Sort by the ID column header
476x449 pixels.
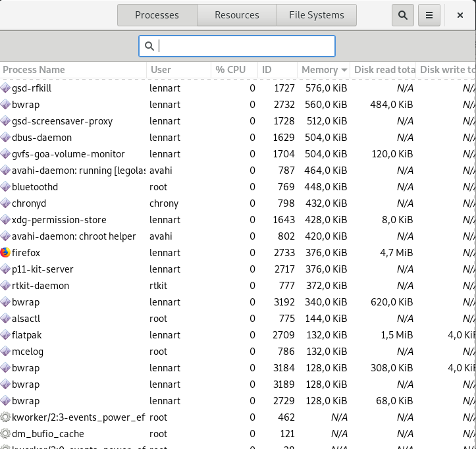(277, 70)
